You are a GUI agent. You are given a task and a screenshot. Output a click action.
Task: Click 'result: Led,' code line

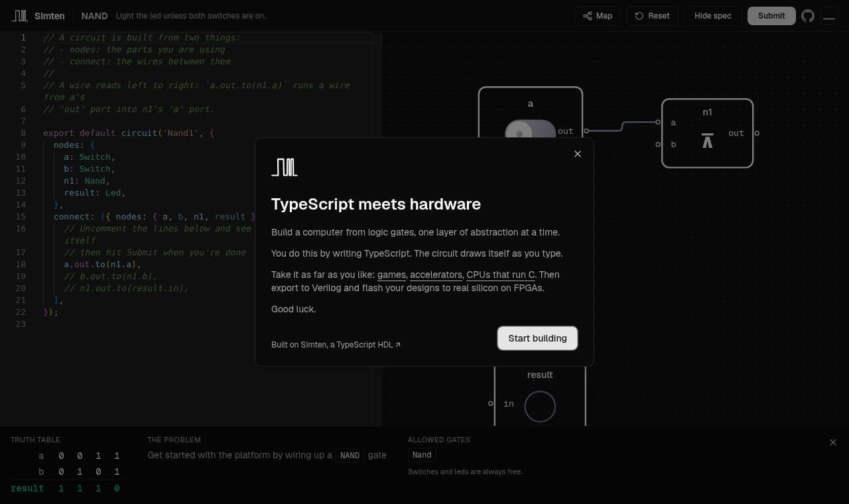95,193
